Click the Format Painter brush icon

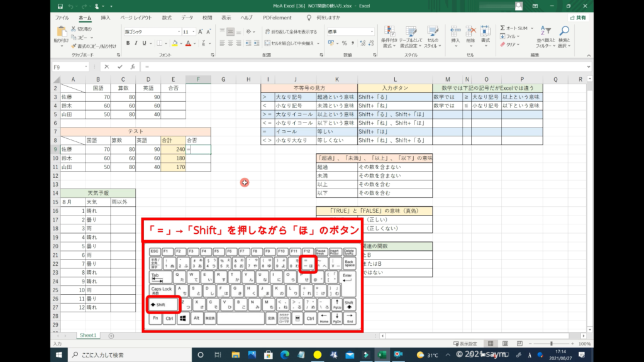[74, 46]
